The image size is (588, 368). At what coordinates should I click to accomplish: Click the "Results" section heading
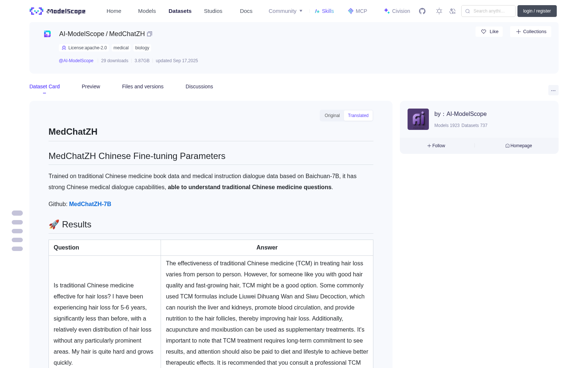click(x=70, y=224)
